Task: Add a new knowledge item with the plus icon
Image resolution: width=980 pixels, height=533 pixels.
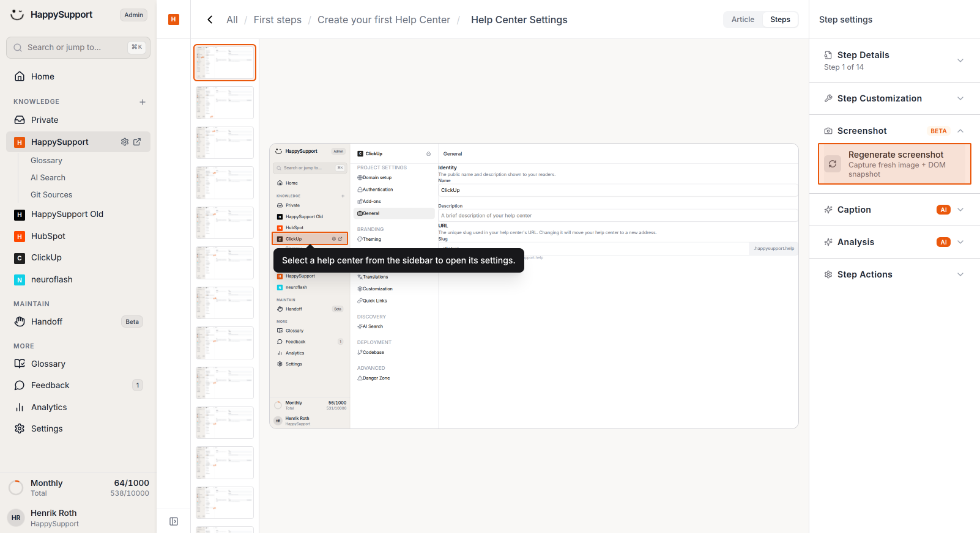Action: point(143,102)
